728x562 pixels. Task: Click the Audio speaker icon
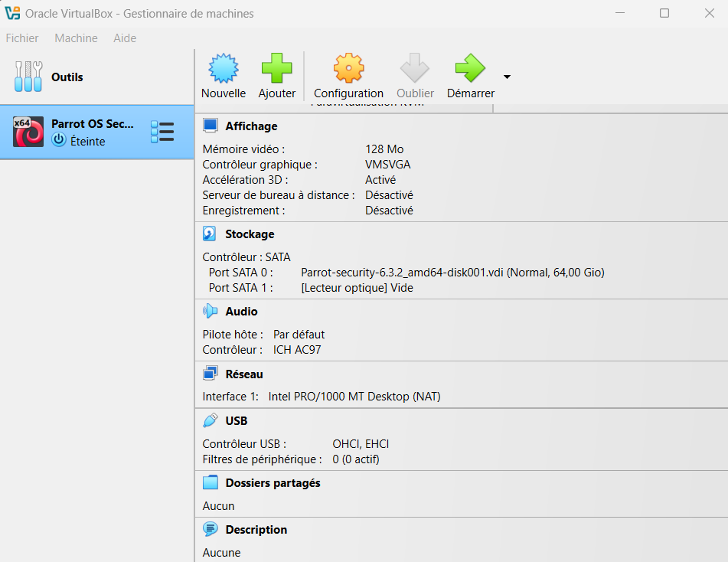[x=211, y=311]
